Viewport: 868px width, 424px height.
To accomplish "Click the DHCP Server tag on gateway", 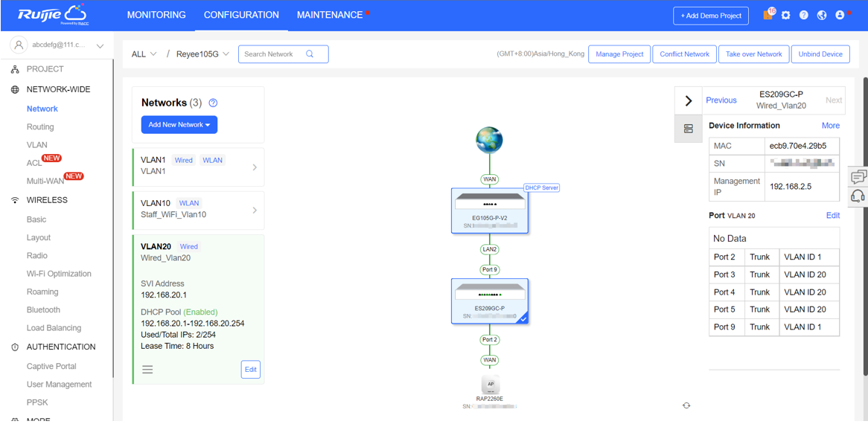I will click(x=542, y=187).
